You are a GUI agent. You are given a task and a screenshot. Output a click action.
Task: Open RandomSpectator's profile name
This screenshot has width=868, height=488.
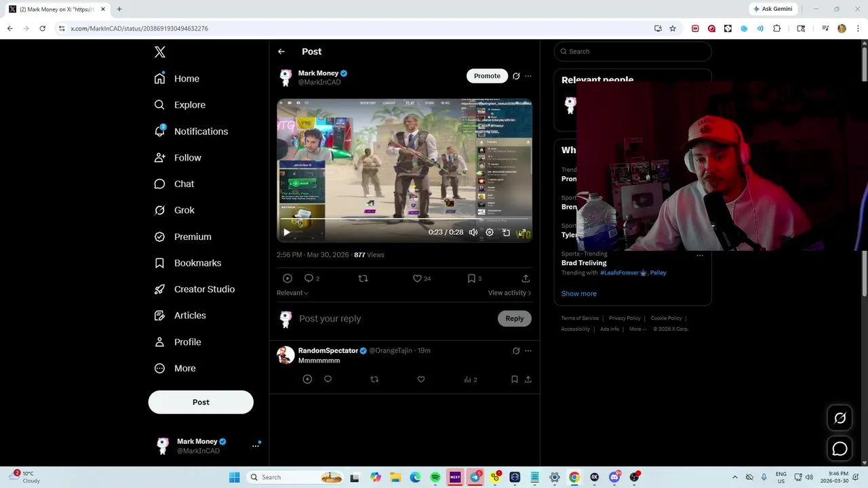328,350
